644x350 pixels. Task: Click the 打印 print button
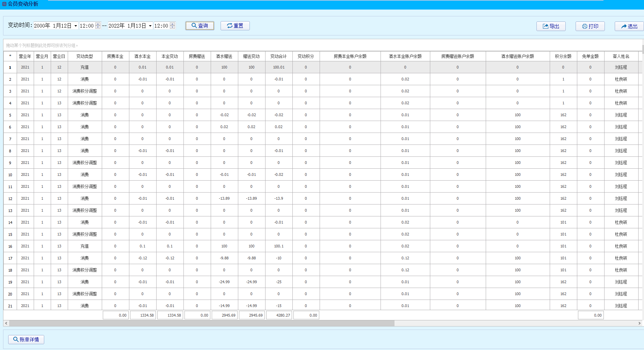coord(590,26)
